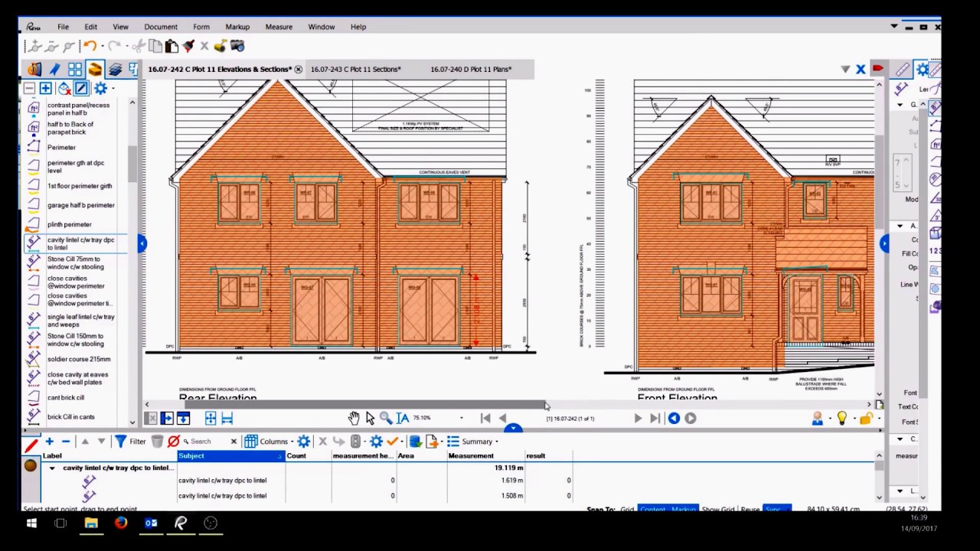This screenshot has width=980, height=551.
Task: Sort by the Subject column header
Action: [x=230, y=456]
